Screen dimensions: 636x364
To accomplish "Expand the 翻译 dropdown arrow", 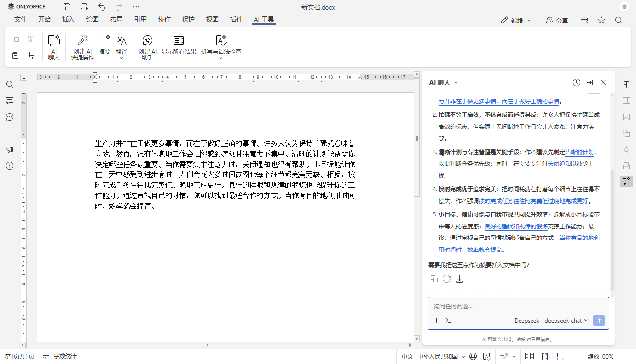I will coord(121,58).
